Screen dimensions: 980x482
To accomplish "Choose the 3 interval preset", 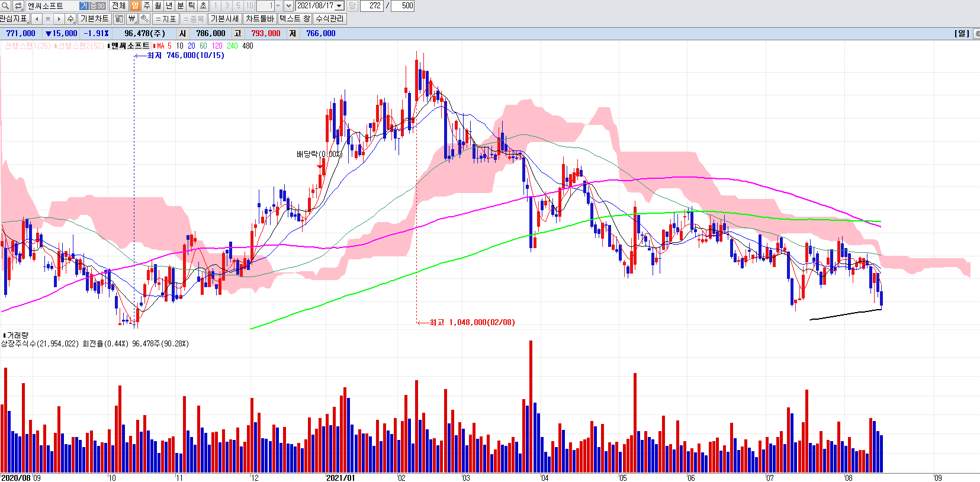I will (x=227, y=6).
